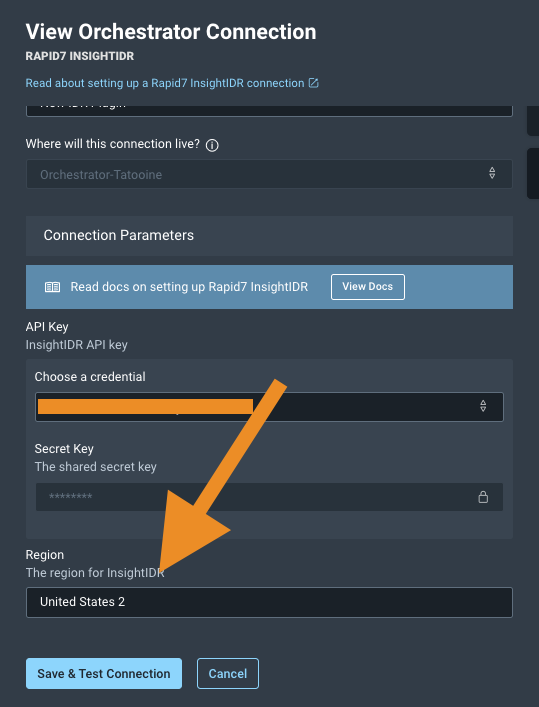This screenshot has width=539, height=707.
Task: Click the up-down arrows on the Orchestrator-Tatooine selector
Action: click(x=492, y=173)
